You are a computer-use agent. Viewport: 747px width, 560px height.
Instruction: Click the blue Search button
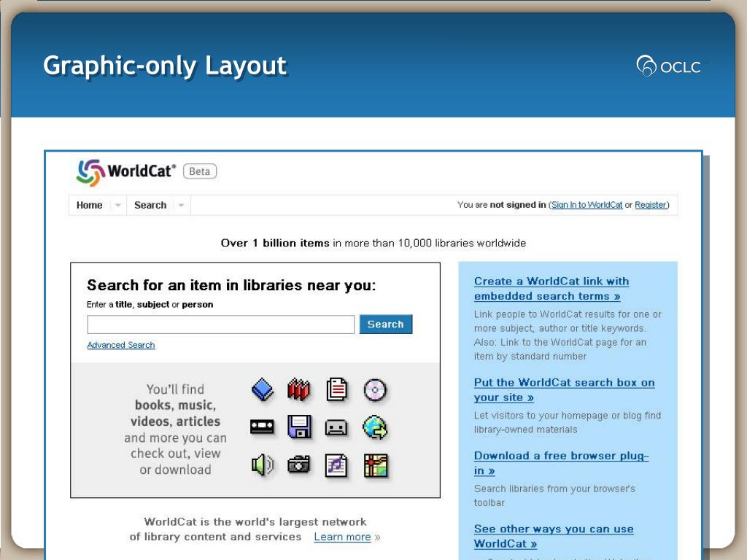pyautogui.click(x=386, y=324)
